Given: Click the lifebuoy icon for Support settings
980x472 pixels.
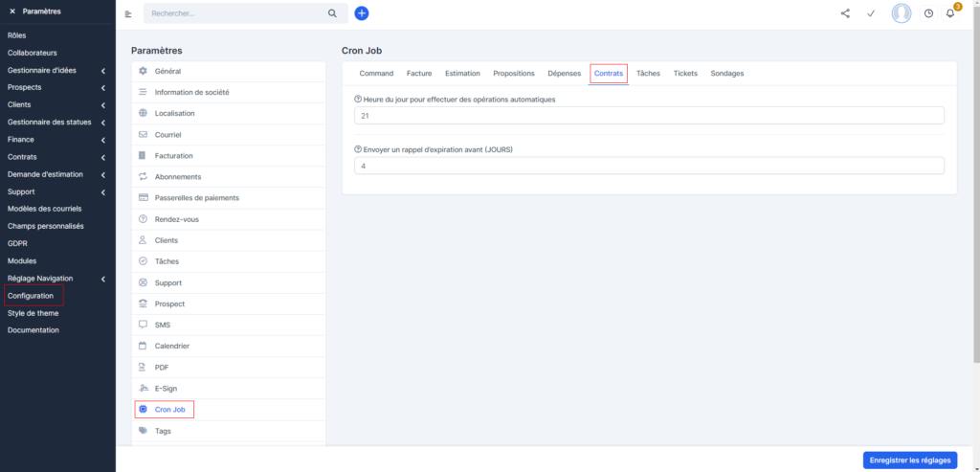Looking at the screenshot, I should (143, 282).
